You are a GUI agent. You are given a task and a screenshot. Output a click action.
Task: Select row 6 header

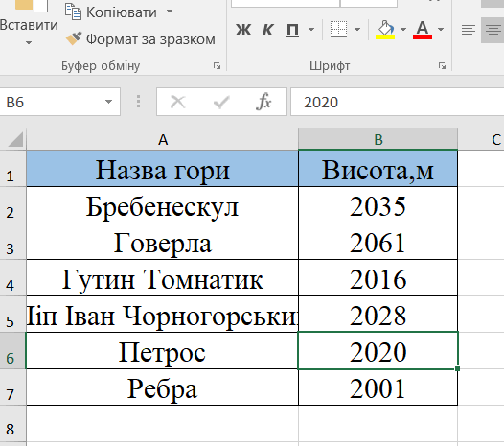[x=12, y=351]
